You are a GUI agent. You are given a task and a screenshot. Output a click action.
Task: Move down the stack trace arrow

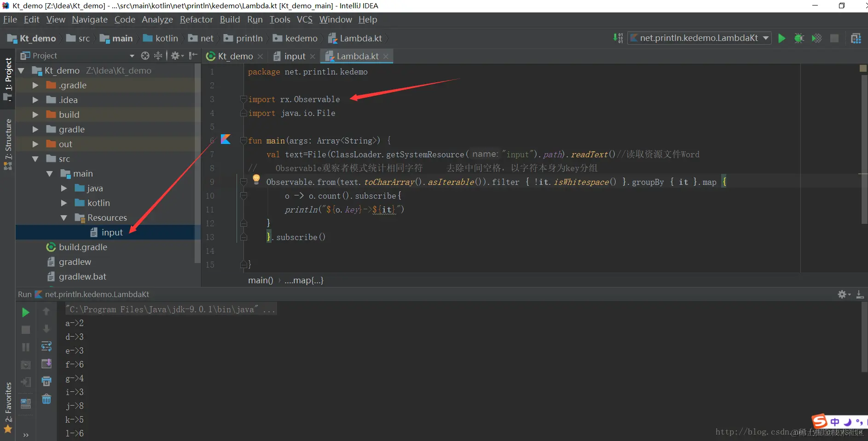coord(46,329)
